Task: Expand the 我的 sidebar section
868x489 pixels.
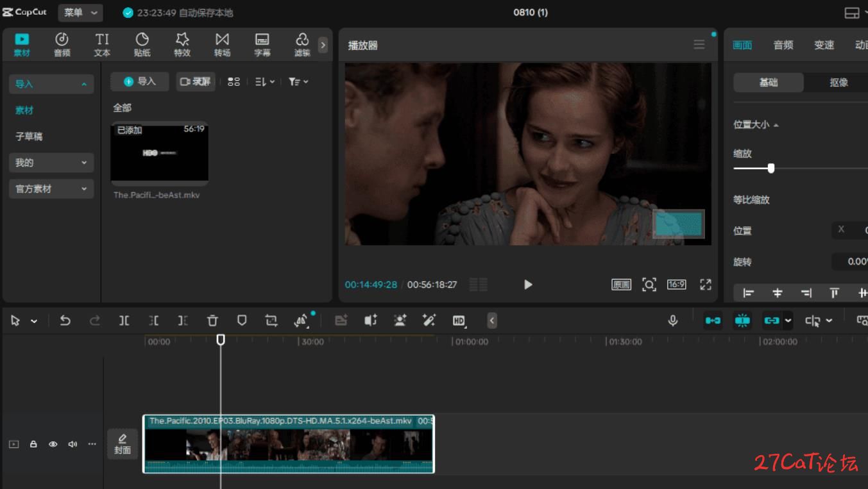Action: pyautogui.click(x=51, y=163)
